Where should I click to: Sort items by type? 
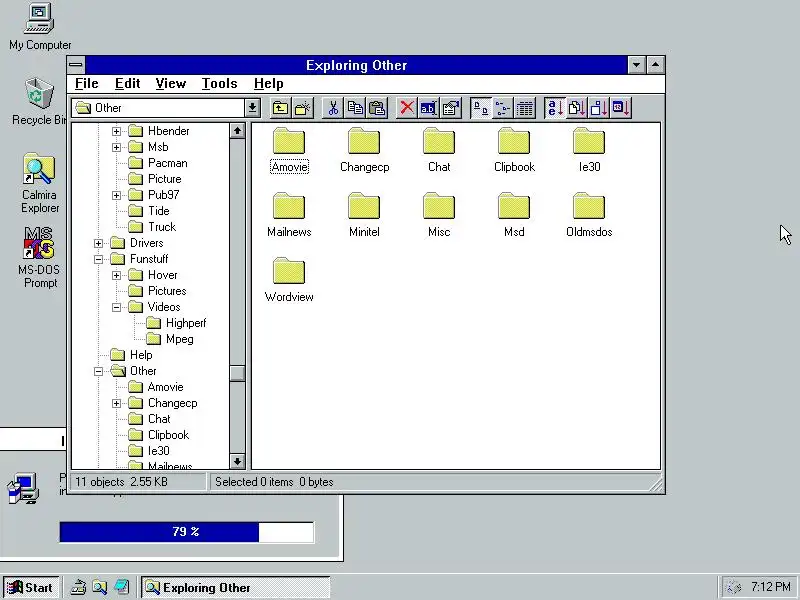tap(577, 108)
